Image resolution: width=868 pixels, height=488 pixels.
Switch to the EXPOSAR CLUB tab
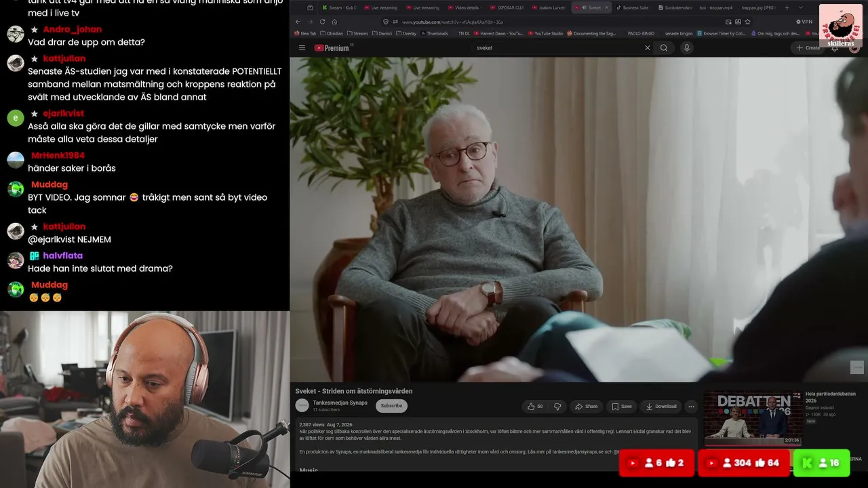[x=509, y=7]
